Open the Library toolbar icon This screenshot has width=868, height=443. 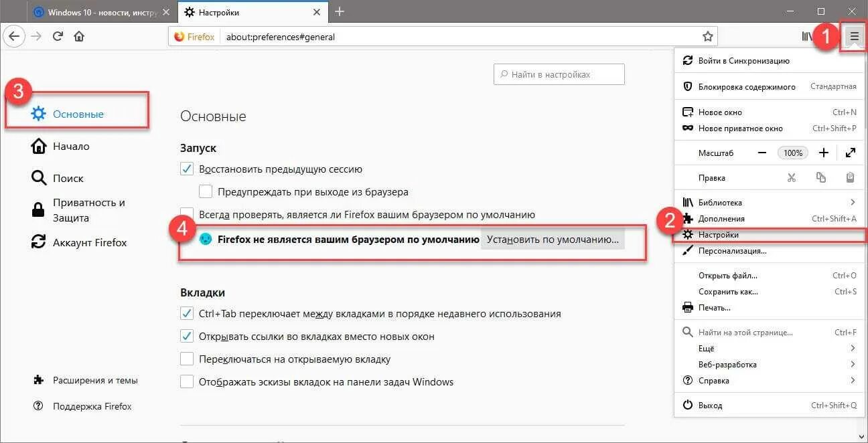tap(807, 37)
